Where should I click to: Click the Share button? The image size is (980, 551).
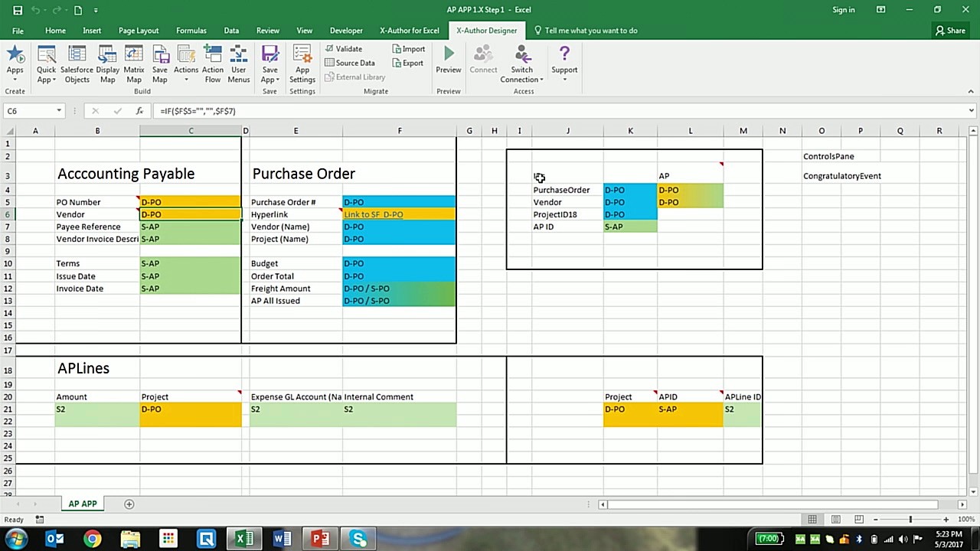[x=950, y=31]
